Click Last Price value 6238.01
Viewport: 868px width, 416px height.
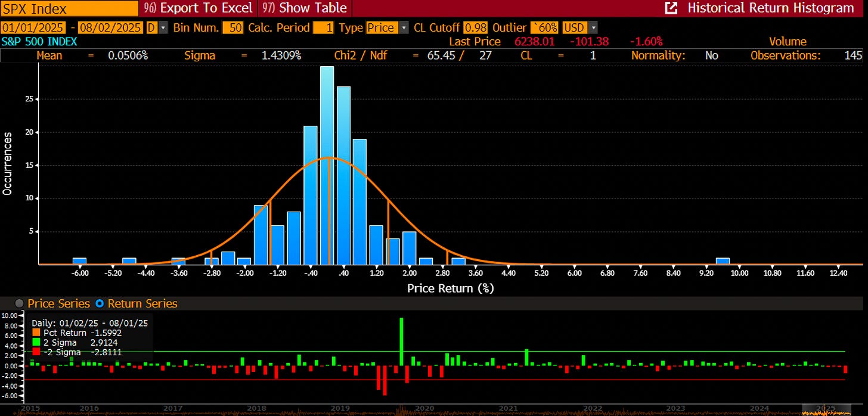tap(535, 41)
